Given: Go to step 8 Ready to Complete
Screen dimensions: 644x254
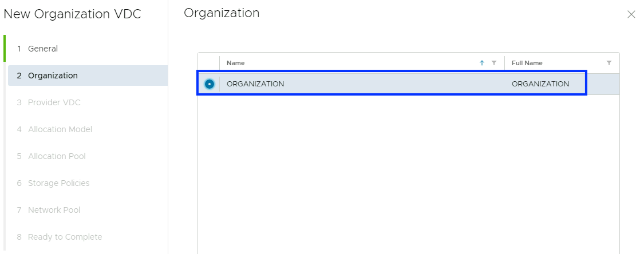Looking at the screenshot, I should click(65, 237).
